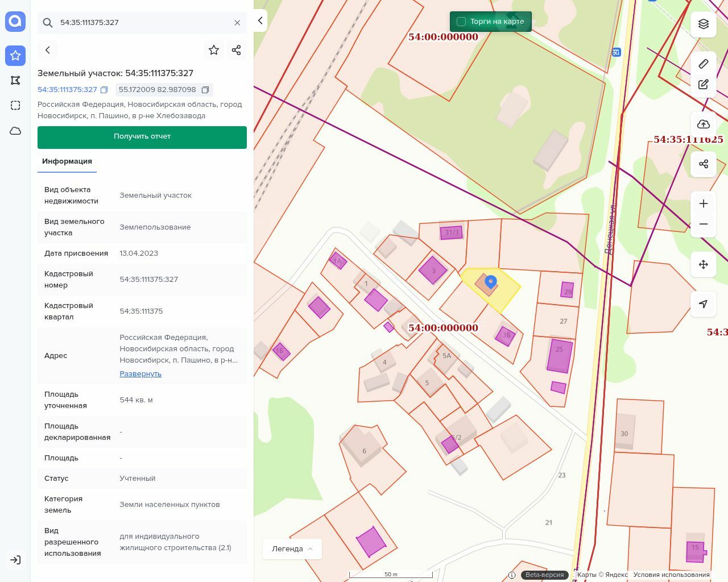728x582 pixels.
Task: Copy the cadastral number 54:35:111375:327
Action: pos(104,90)
